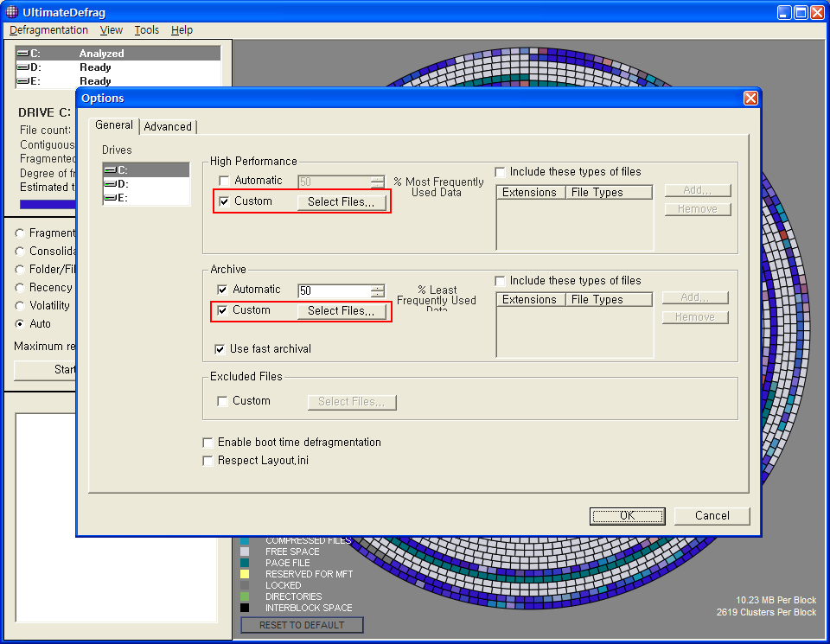Click the Archive percentage field showing 50
The height and width of the screenshot is (644, 830).
[335, 290]
